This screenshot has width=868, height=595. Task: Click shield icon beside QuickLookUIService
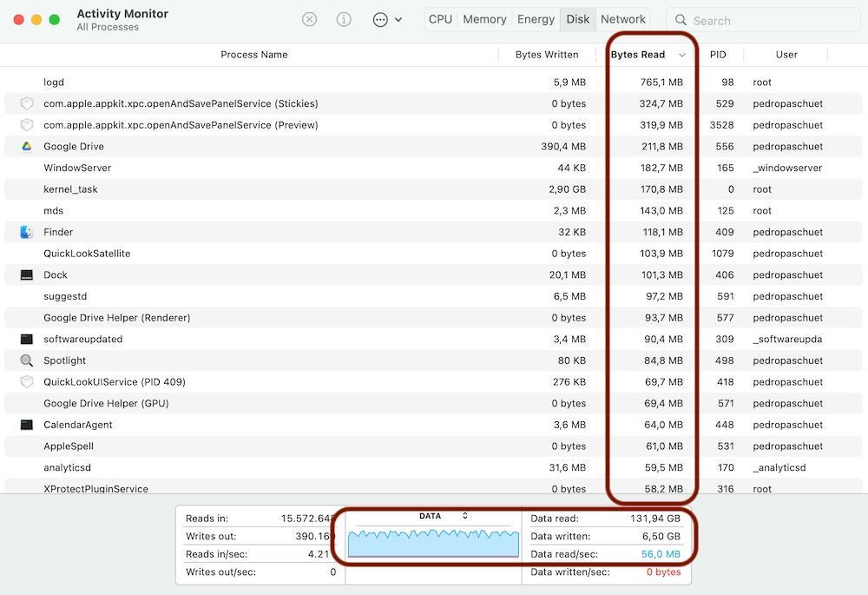click(x=27, y=381)
